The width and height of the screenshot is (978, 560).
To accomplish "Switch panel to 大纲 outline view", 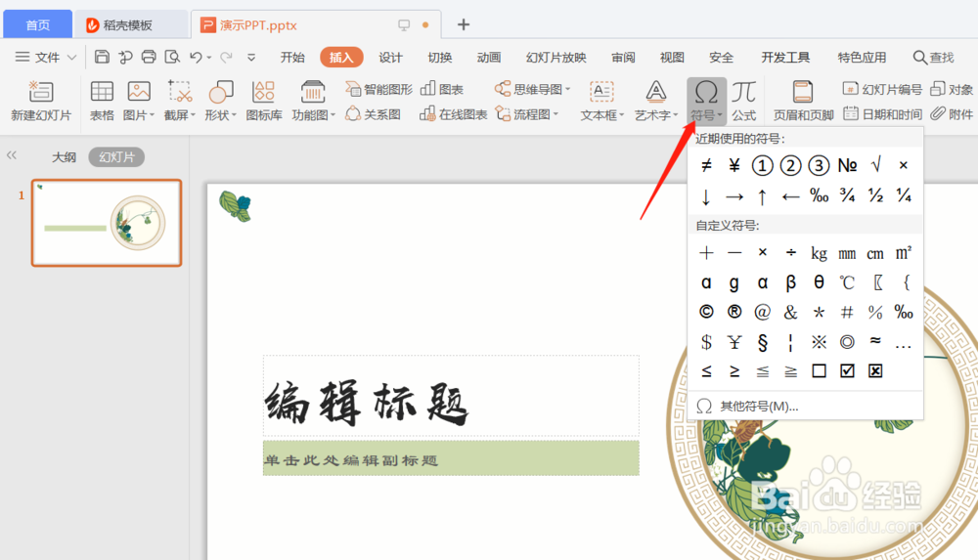I will pyautogui.click(x=64, y=157).
